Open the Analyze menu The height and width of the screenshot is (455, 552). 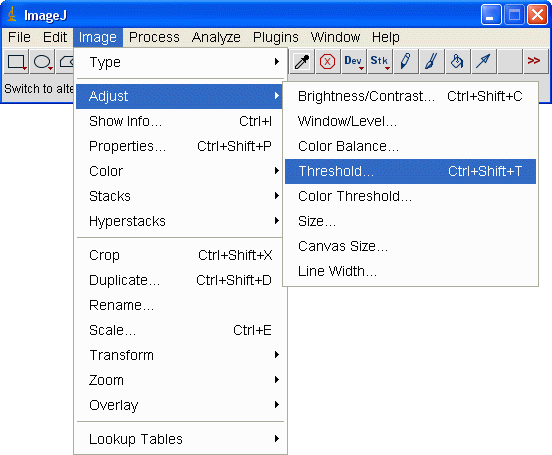(216, 37)
